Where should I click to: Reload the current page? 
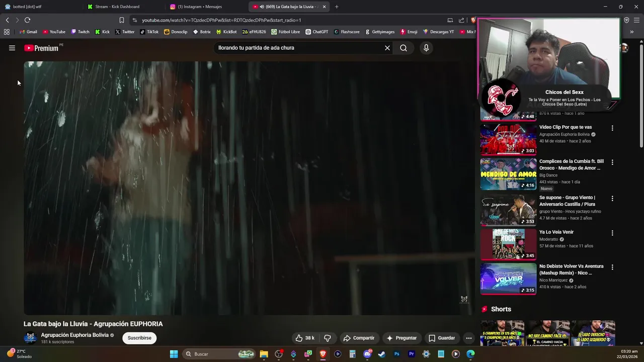pos(27,20)
